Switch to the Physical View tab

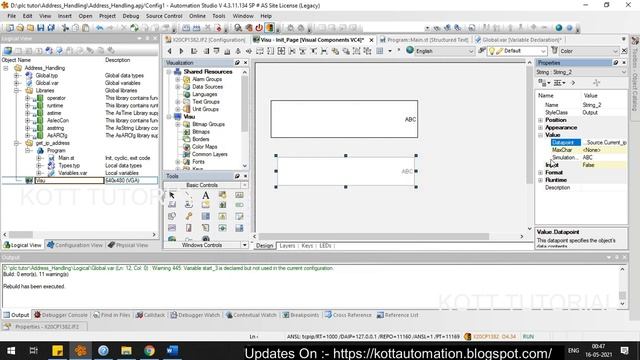[128, 245]
